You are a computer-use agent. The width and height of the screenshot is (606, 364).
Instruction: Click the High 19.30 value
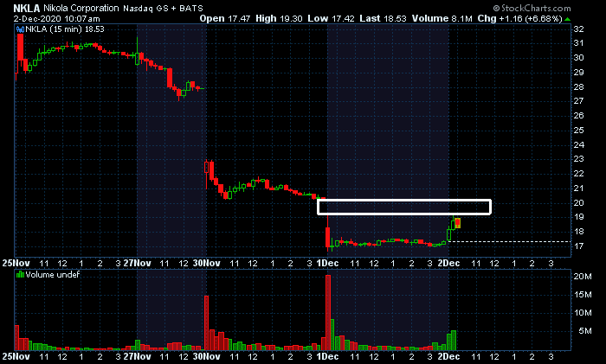[x=279, y=18]
